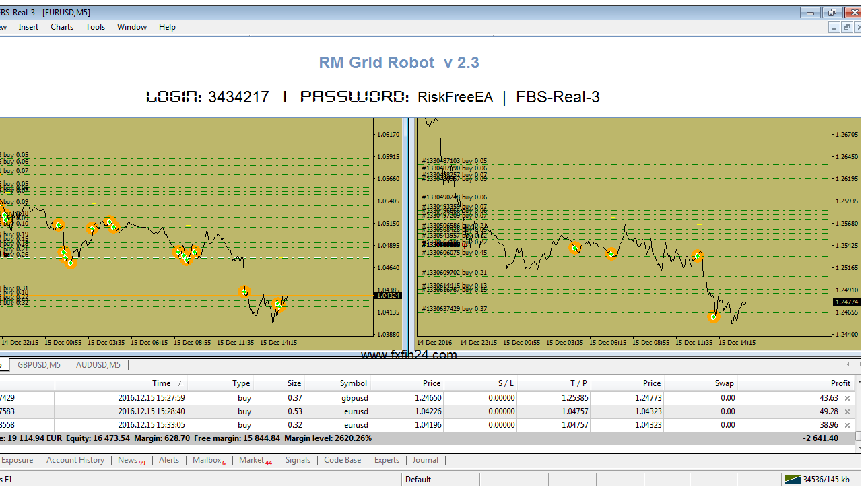The height and width of the screenshot is (495, 868).
Task: Open the Help menu
Action: (167, 27)
